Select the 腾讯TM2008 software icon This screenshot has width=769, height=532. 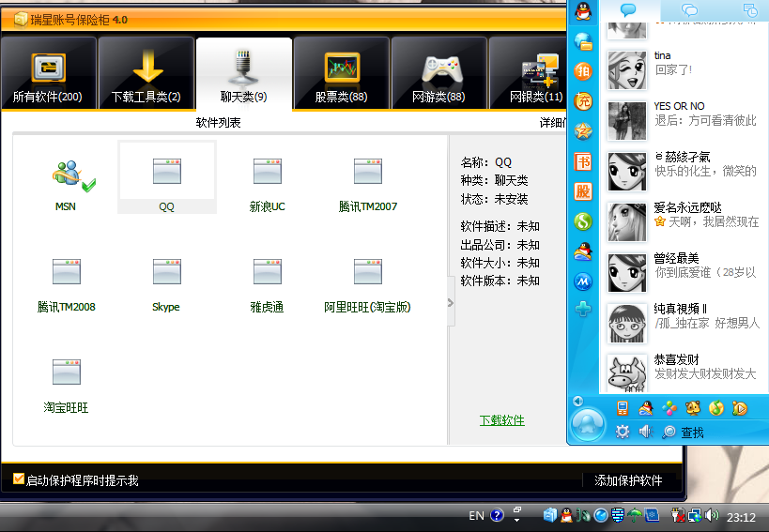[x=67, y=271]
